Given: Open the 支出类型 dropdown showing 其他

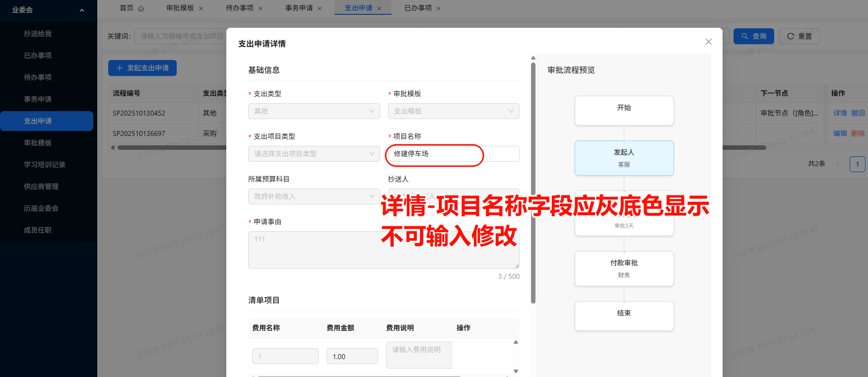Looking at the screenshot, I should (x=314, y=111).
